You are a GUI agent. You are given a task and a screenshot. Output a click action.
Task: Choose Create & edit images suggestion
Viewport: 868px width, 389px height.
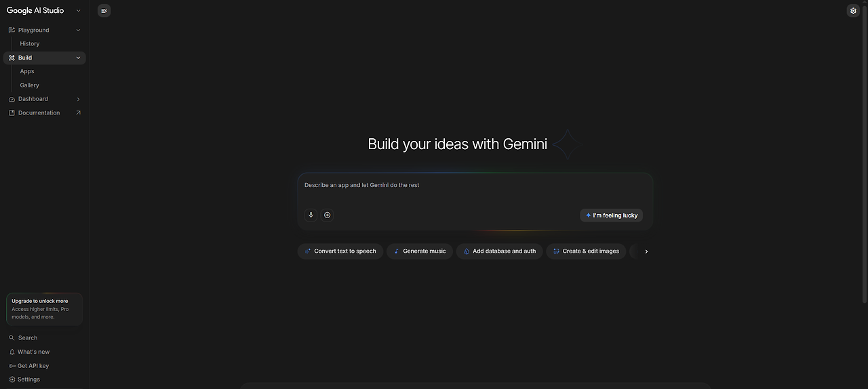click(x=586, y=251)
